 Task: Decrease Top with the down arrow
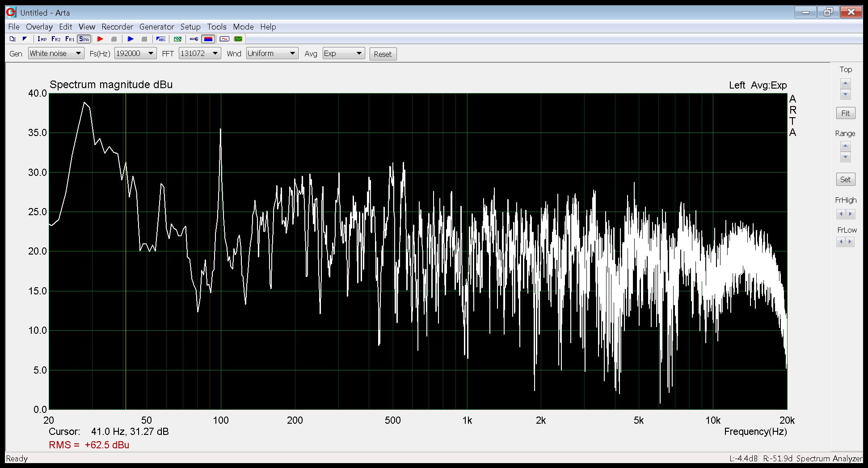845,94
